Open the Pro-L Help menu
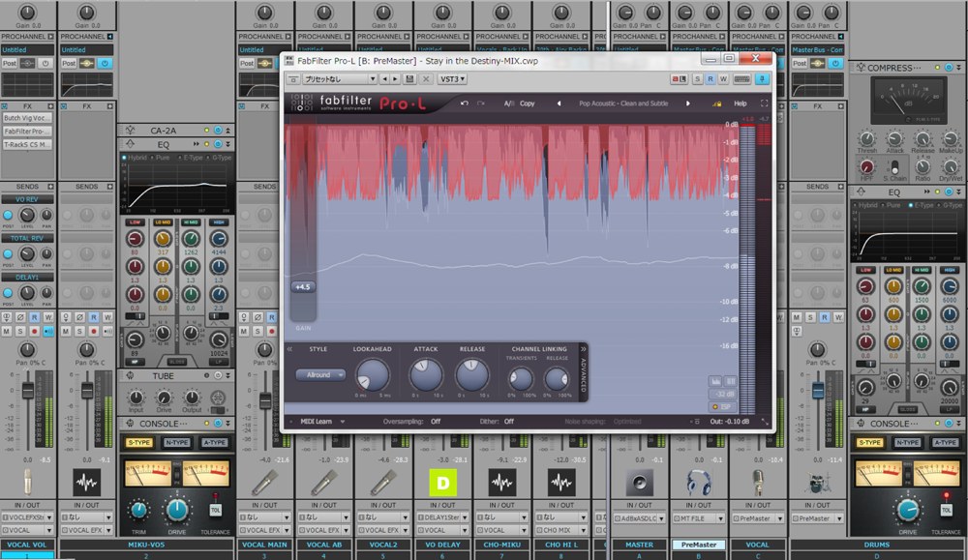The width and height of the screenshot is (968, 560). tap(741, 103)
